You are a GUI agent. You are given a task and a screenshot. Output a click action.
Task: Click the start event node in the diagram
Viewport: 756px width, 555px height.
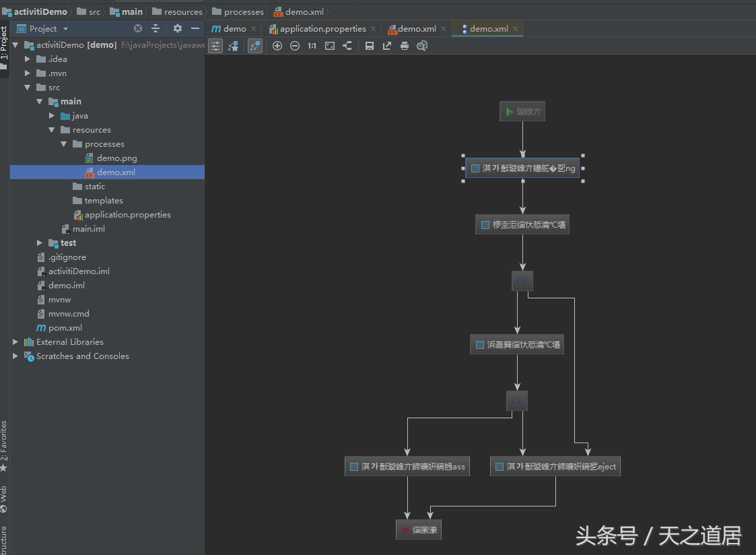click(522, 111)
